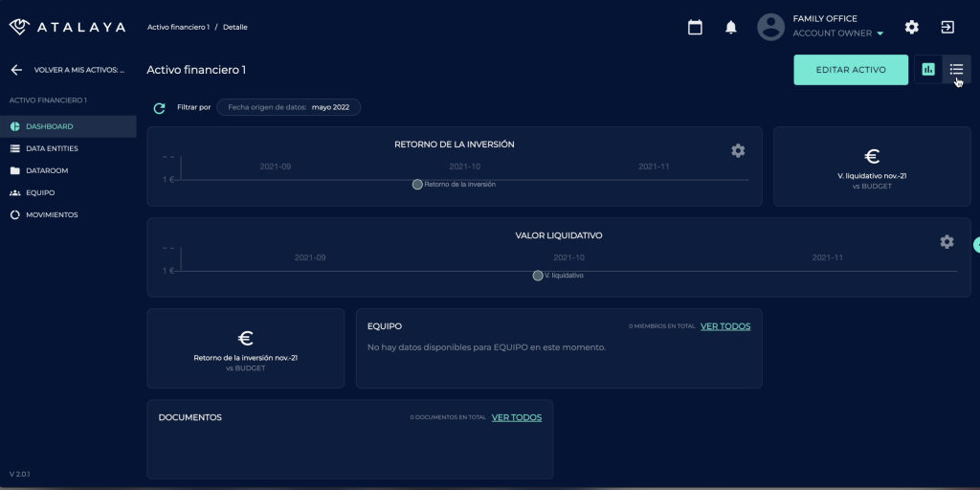Click the Editar Activo button
This screenshot has width=980, height=490.
tap(850, 70)
